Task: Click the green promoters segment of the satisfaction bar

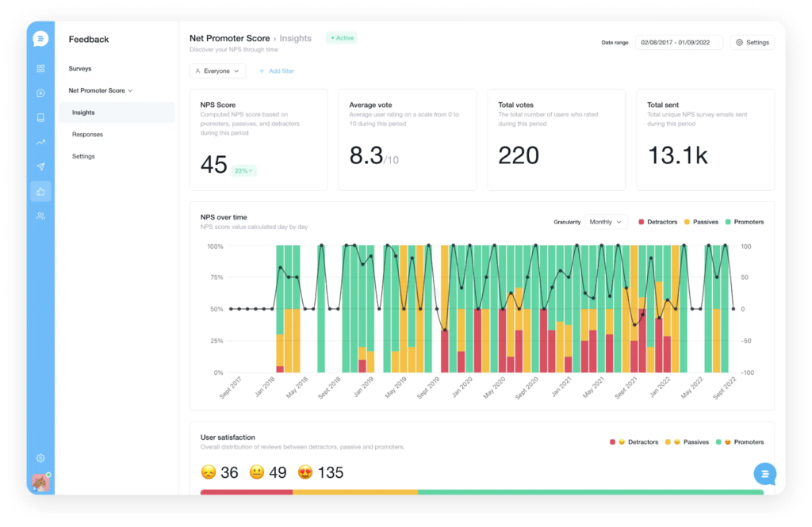Action: [x=591, y=492]
